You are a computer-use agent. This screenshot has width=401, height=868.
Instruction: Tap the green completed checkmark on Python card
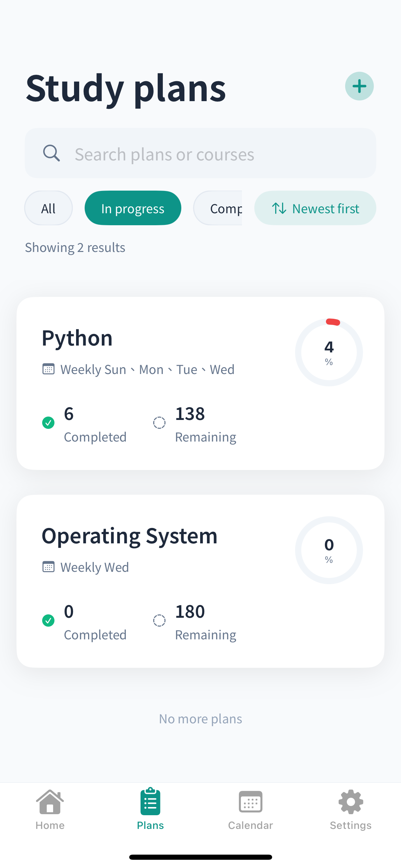tap(48, 423)
